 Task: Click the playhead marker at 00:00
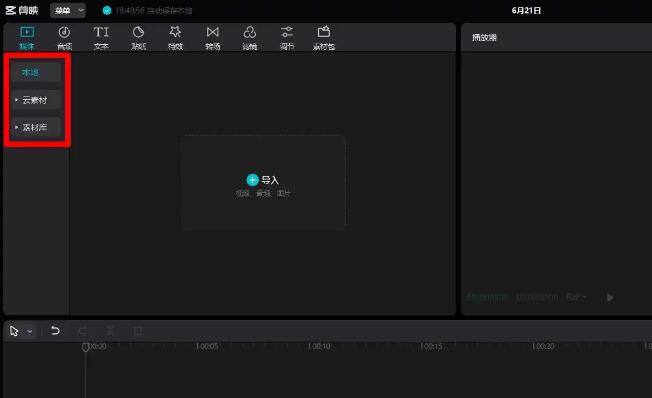pos(85,347)
